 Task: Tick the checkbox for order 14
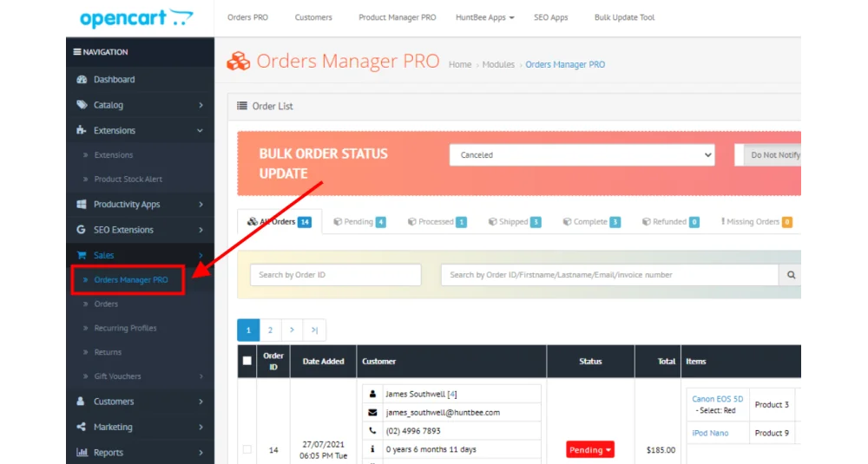pyautogui.click(x=247, y=449)
